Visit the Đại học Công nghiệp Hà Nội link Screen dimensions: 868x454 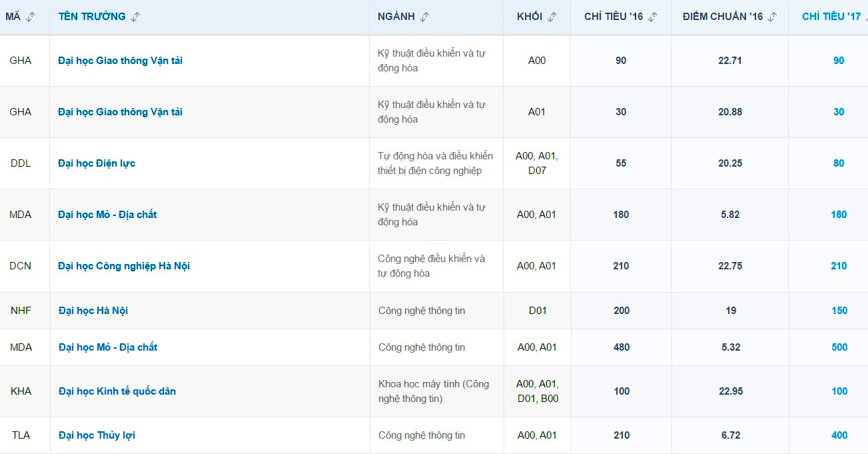click(x=124, y=266)
